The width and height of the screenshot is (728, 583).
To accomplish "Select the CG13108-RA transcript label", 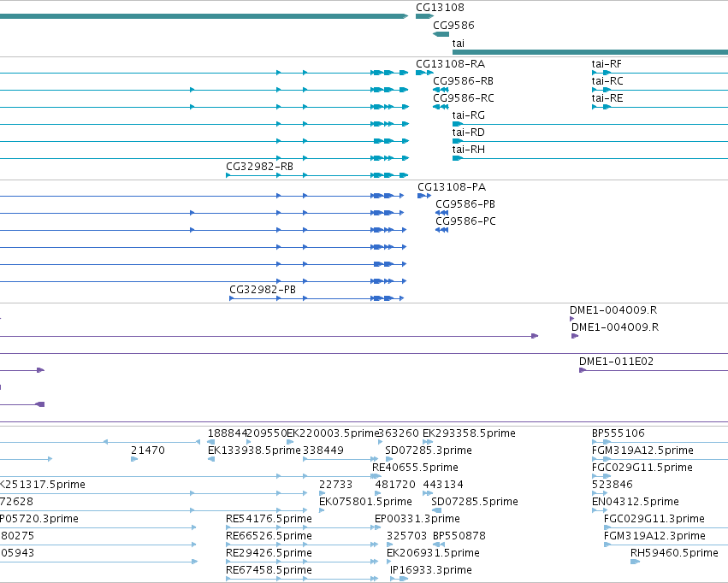I will point(450,64).
